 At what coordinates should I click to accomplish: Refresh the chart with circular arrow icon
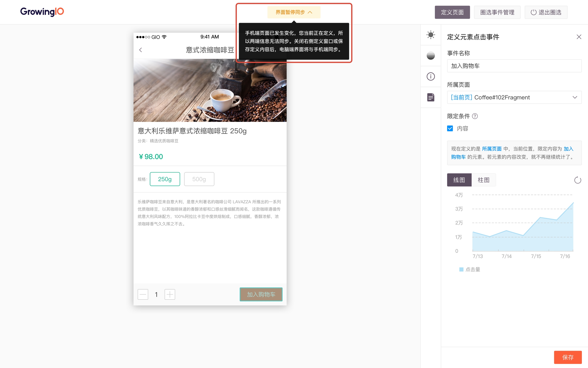[x=578, y=180]
